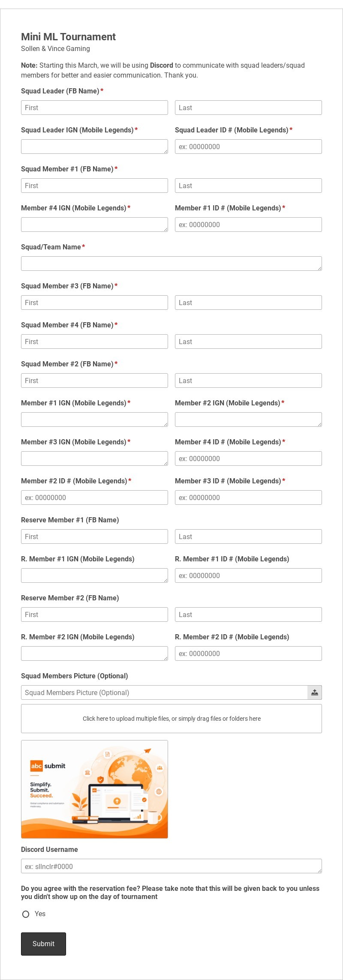Click the Squad/Team Name label

click(51, 247)
